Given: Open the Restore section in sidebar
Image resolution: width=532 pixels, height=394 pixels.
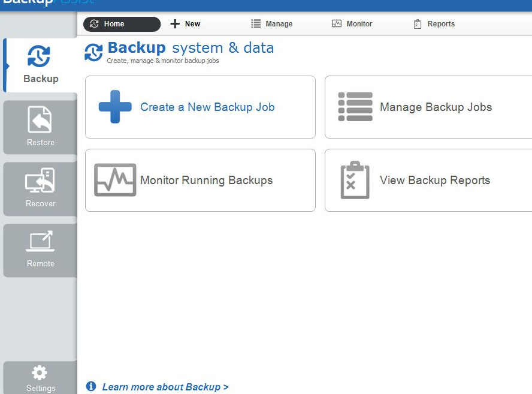Looking at the screenshot, I should coord(40,127).
